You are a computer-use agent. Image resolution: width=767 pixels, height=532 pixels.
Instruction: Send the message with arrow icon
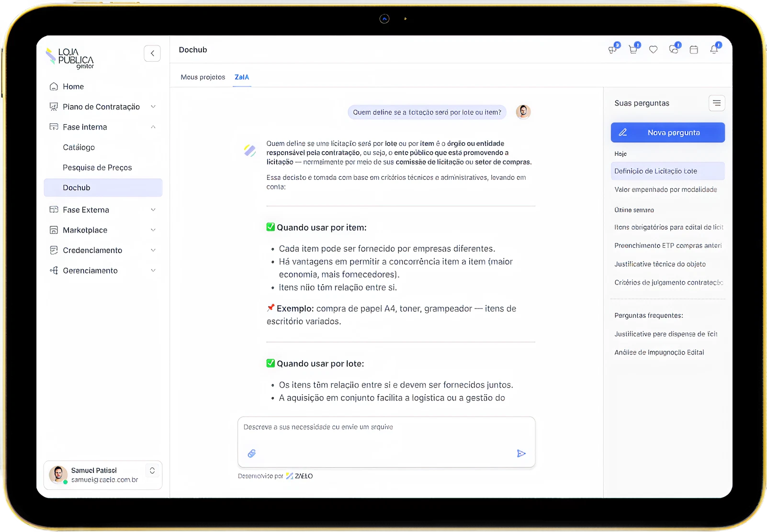tap(521, 454)
